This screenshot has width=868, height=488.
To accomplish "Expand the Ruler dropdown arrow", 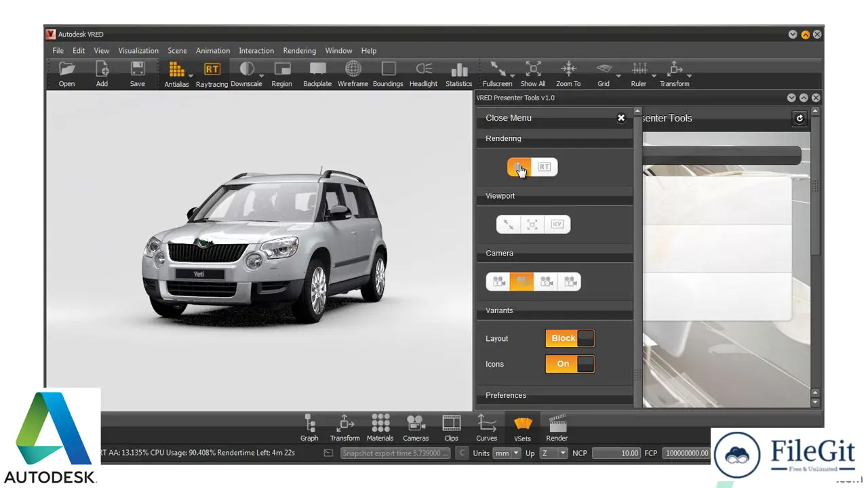I will coord(654,76).
